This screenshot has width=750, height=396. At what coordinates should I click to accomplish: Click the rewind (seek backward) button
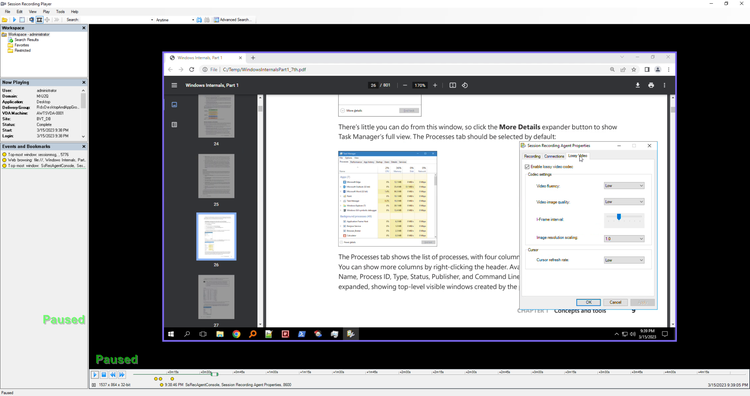[113, 375]
